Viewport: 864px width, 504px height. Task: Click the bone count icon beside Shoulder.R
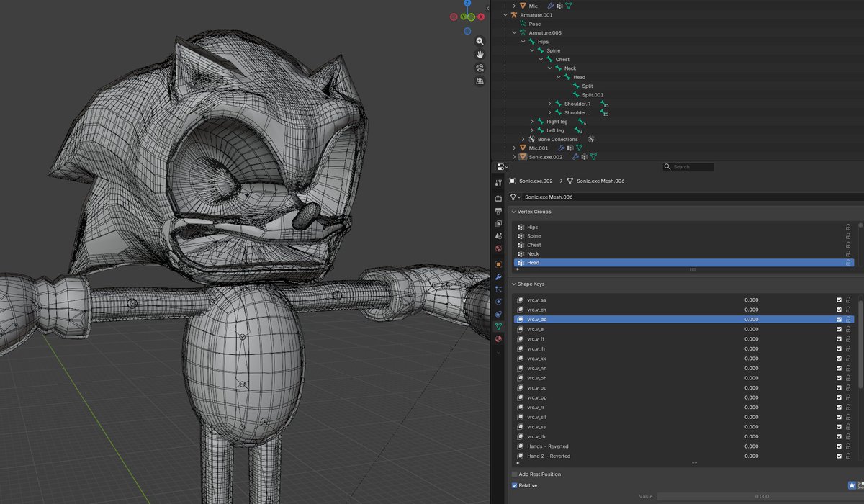[x=604, y=104]
